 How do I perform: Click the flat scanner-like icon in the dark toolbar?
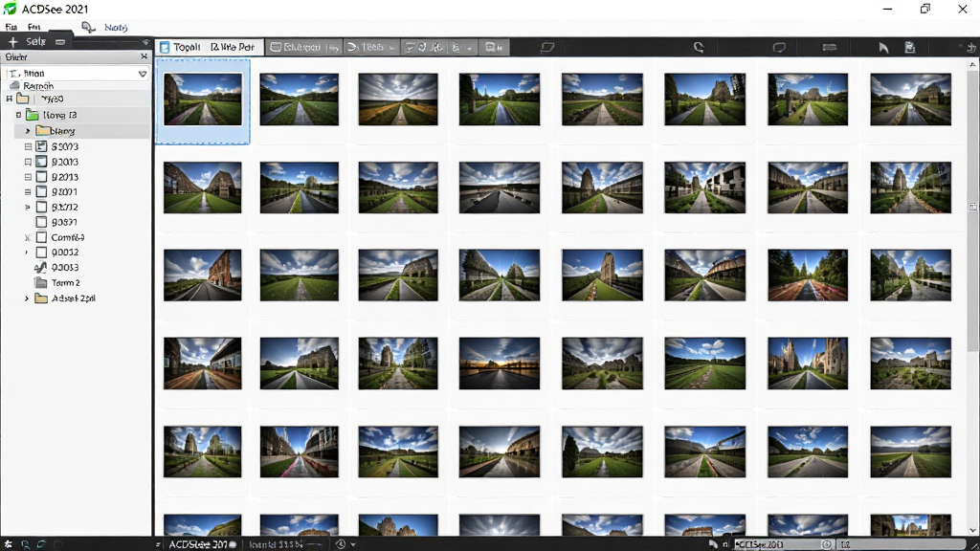click(x=830, y=48)
